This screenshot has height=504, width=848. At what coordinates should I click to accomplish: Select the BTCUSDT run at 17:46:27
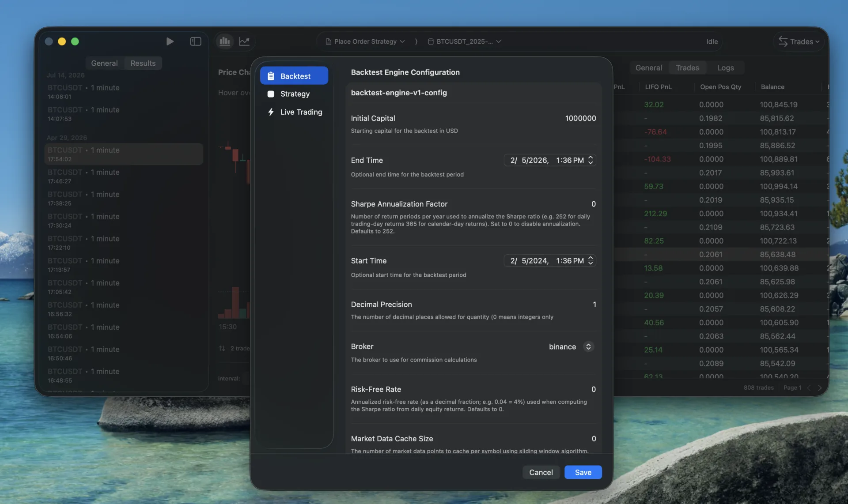coord(124,177)
